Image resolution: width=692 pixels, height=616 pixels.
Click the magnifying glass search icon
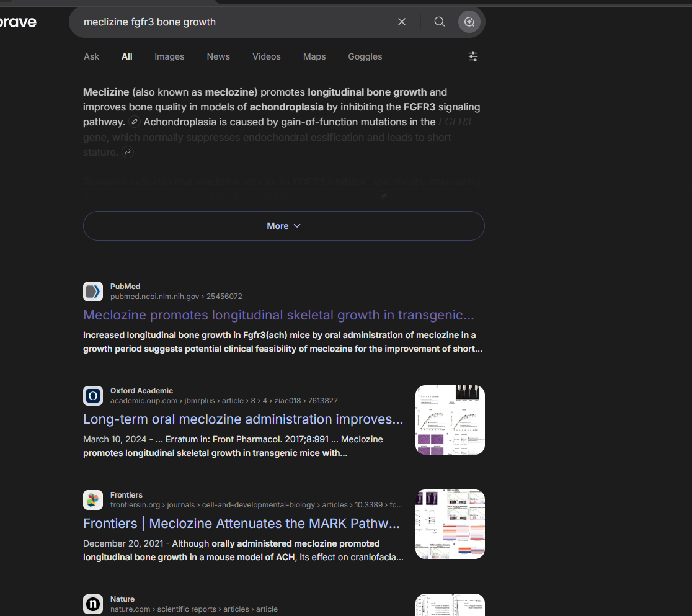tap(439, 22)
